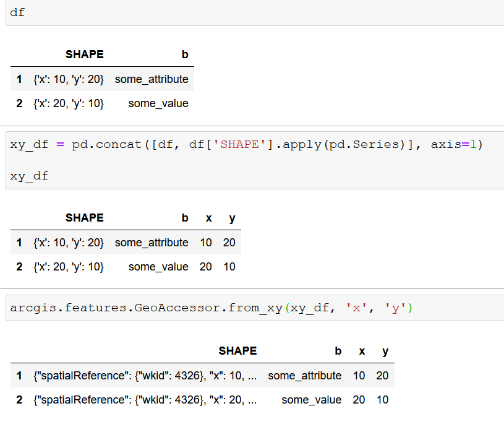Select the b column header in the first table

tap(185, 54)
